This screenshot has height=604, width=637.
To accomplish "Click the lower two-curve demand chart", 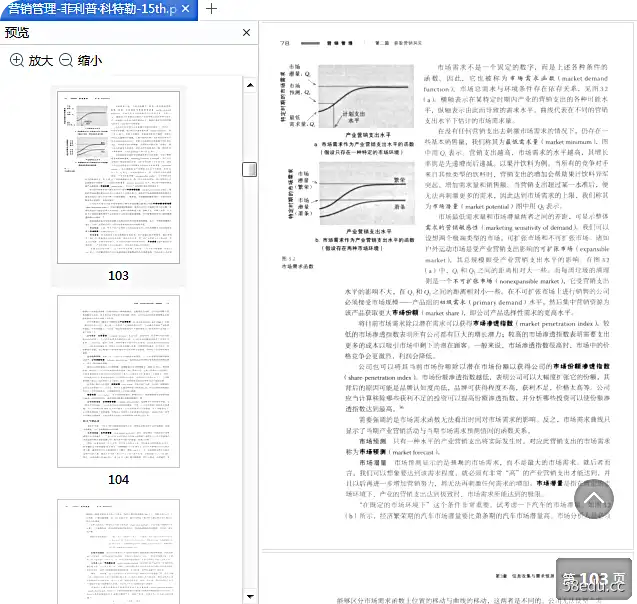I will point(367,193).
